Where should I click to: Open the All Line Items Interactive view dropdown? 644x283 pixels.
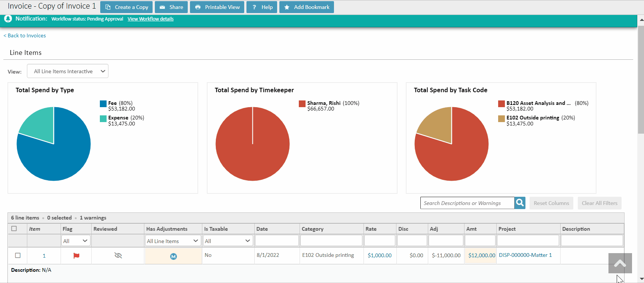tap(68, 71)
